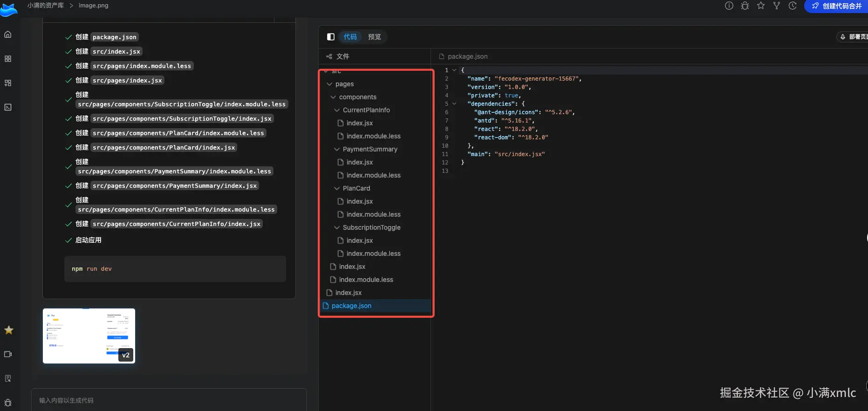
Task: Click v2 preview thumbnail
Action: (89, 336)
